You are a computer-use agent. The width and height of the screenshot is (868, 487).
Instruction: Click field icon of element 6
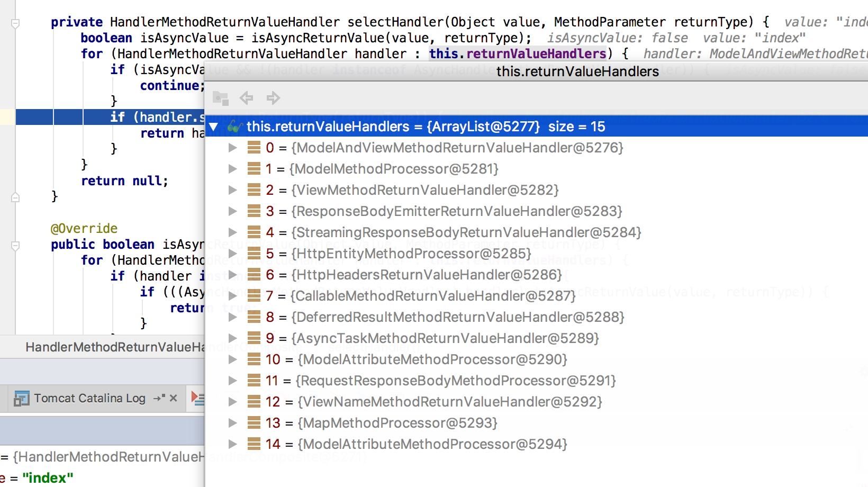pos(254,275)
